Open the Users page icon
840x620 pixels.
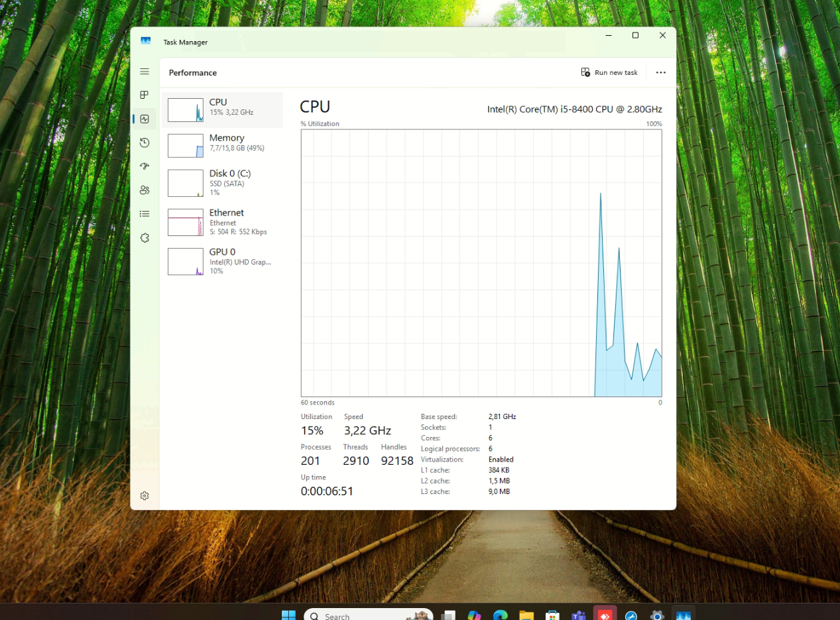click(x=145, y=190)
